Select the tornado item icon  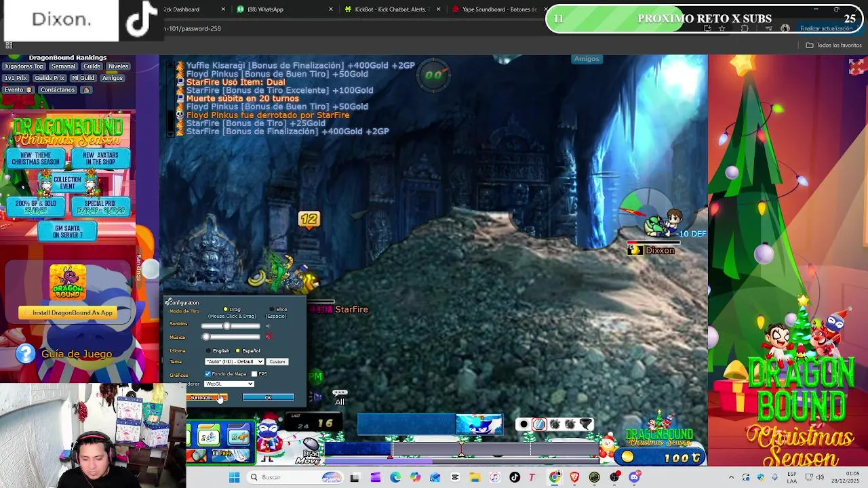click(586, 425)
